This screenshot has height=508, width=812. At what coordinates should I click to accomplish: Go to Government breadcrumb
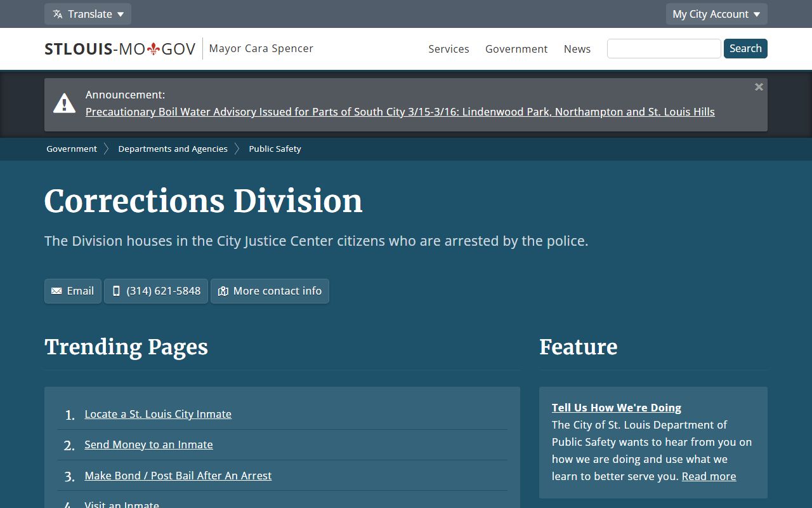click(72, 149)
